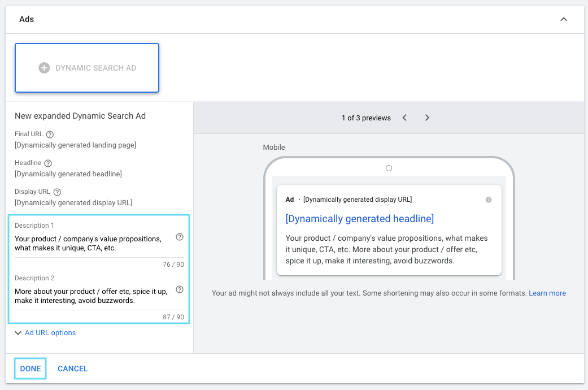Click the dynamically generated headline in preview
Image resolution: width=588 pixels, height=390 pixels.
coord(360,219)
